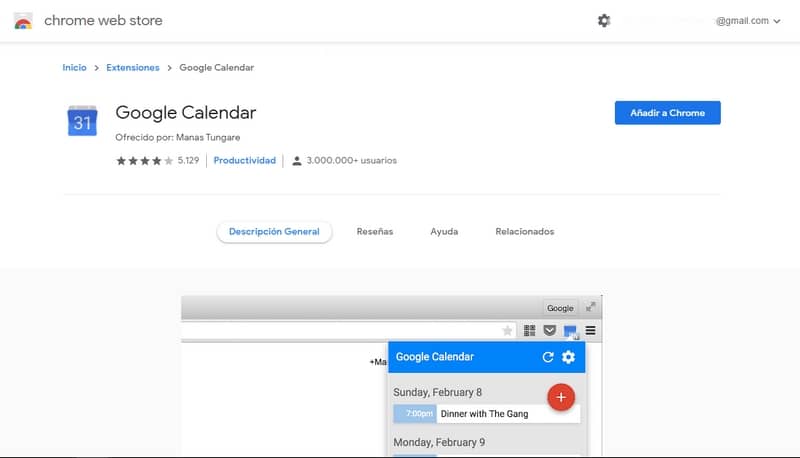The width and height of the screenshot is (800, 458).
Task: Open the Ayuda tab
Action: pyautogui.click(x=444, y=232)
